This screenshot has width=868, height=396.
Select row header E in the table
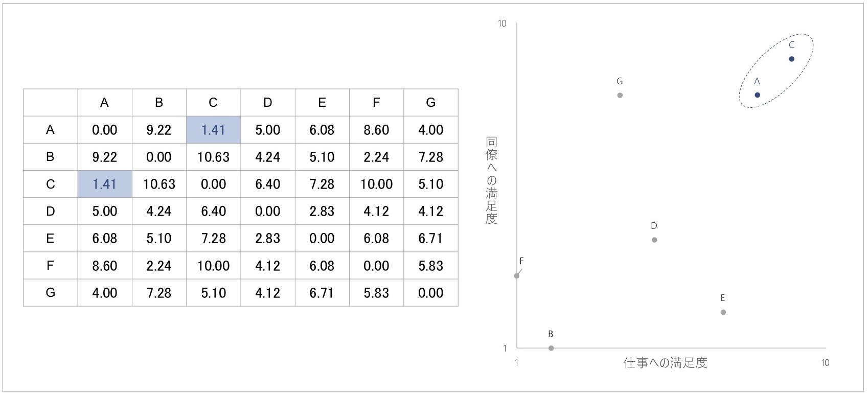(x=50, y=239)
